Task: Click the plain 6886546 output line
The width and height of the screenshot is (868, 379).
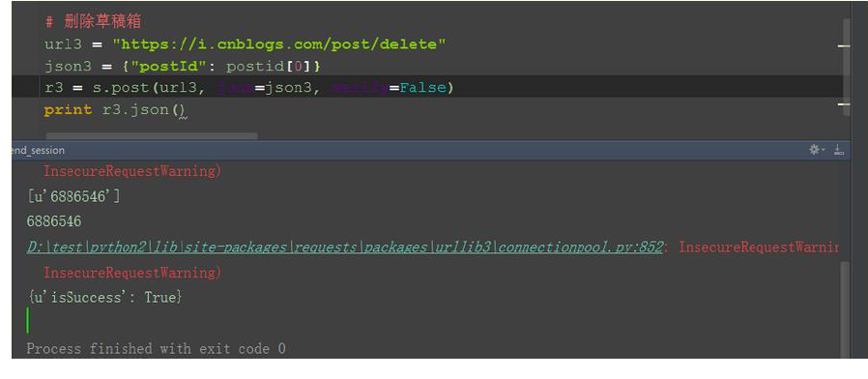Action: [x=54, y=221]
